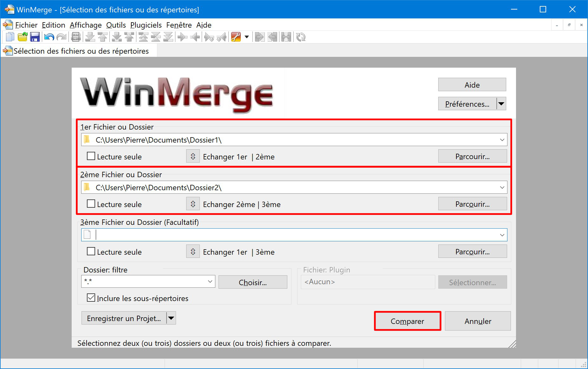Expand the 3ème Fichier ou Dossier path dropdown

click(502, 235)
